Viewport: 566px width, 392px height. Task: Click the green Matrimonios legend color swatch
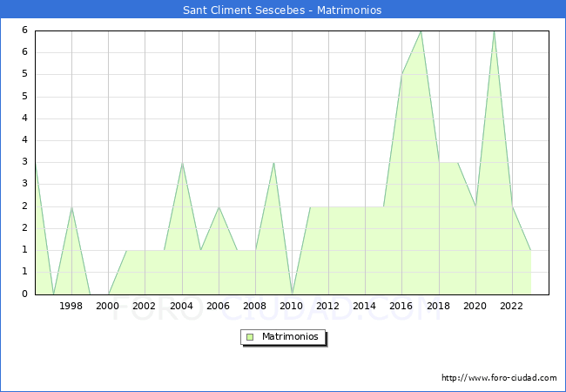[250, 337]
